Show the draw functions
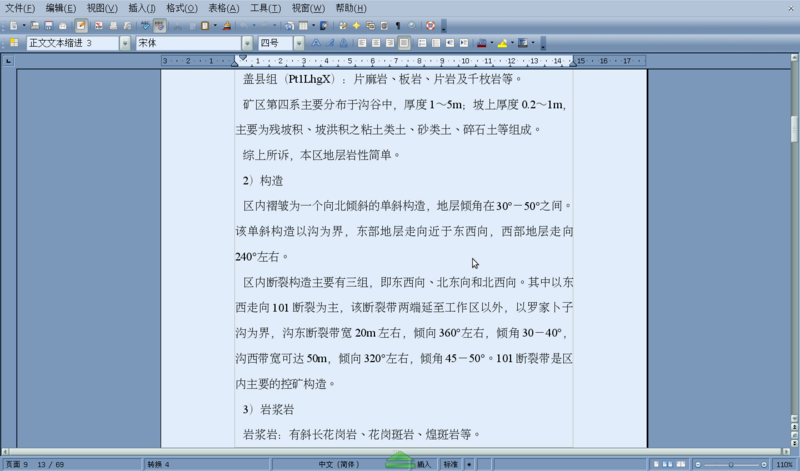The height and width of the screenshot is (471, 800). pos(324,26)
